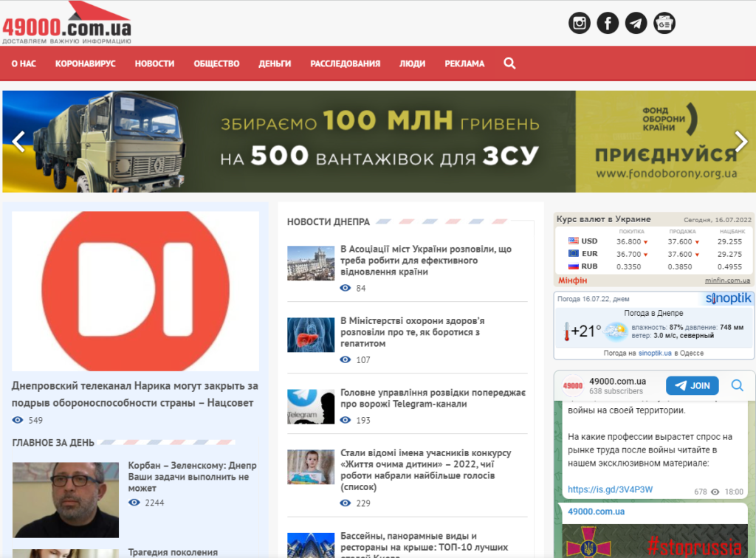Open Трагедия поколения article headline
This screenshot has height=558, width=756.
point(173,552)
